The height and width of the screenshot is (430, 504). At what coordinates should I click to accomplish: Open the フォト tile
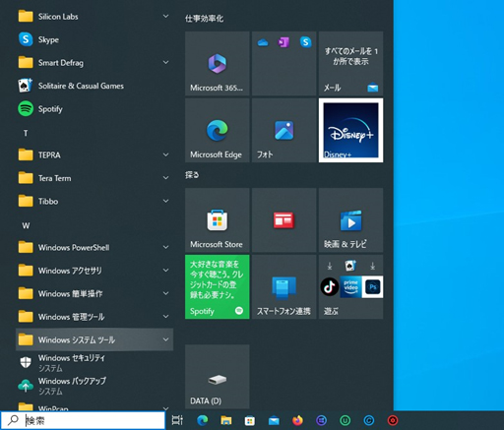[283, 130]
